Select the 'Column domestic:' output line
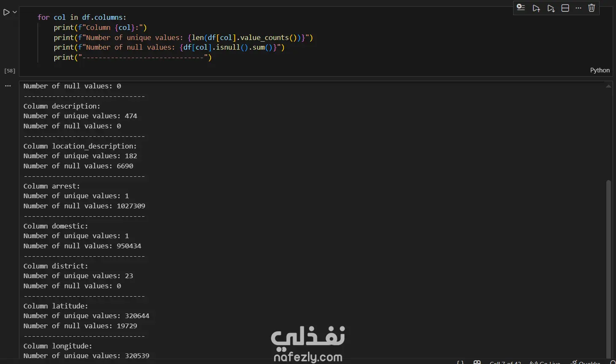This screenshot has height=364, width=616. tap(56, 226)
